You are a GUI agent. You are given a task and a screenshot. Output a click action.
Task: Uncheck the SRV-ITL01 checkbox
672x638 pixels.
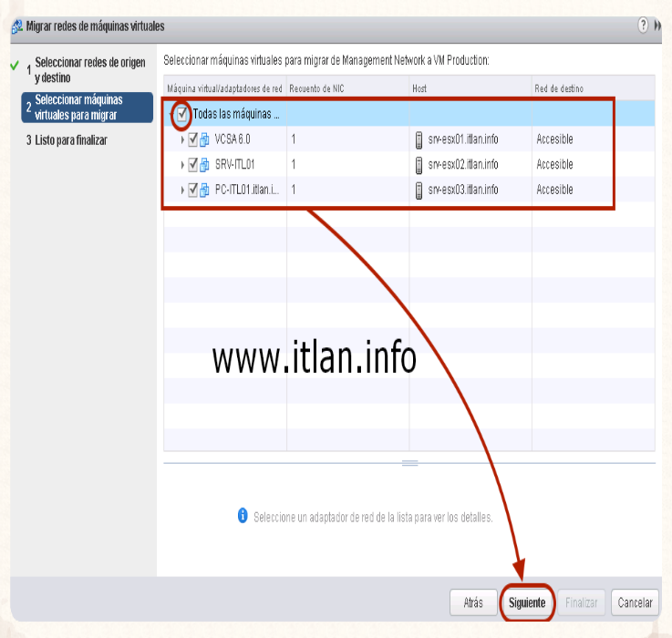[192, 165]
